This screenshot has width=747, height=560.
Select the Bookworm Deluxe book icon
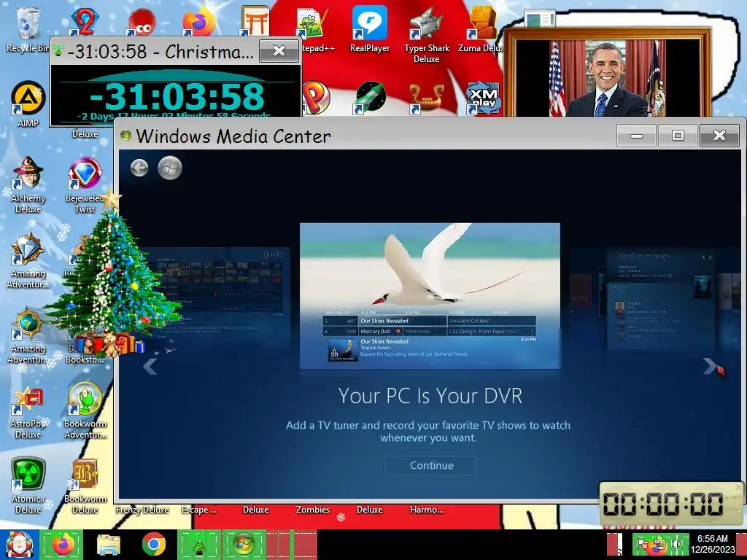pos(85,486)
